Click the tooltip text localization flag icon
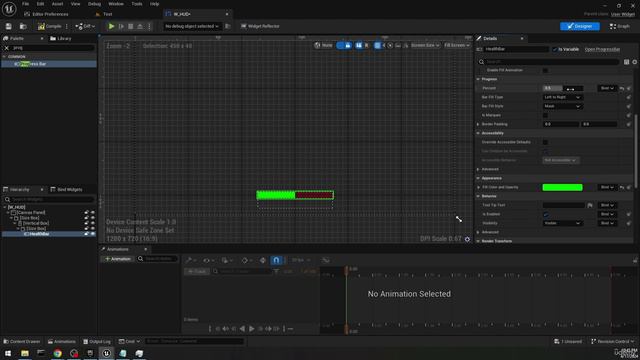Viewport: 640px width, 360px height. [590, 205]
